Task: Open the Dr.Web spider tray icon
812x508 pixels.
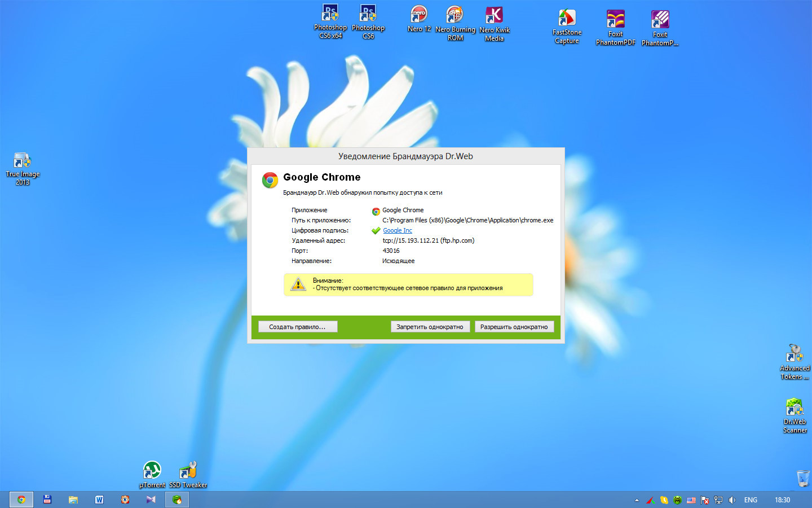Action: [x=677, y=500]
